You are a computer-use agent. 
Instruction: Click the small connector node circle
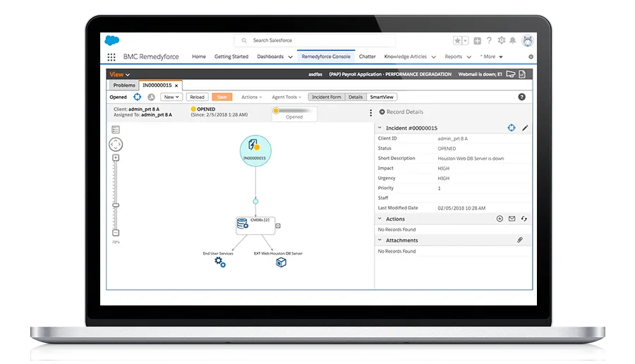(255, 201)
